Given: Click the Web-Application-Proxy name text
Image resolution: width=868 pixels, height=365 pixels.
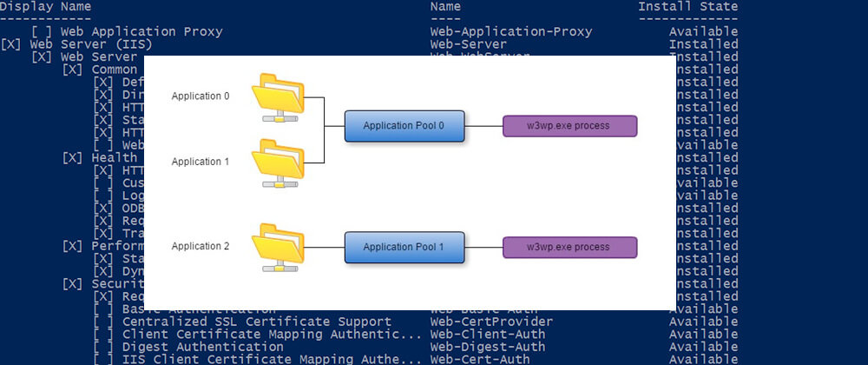Looking at the screenshot, I should [511, 32].
